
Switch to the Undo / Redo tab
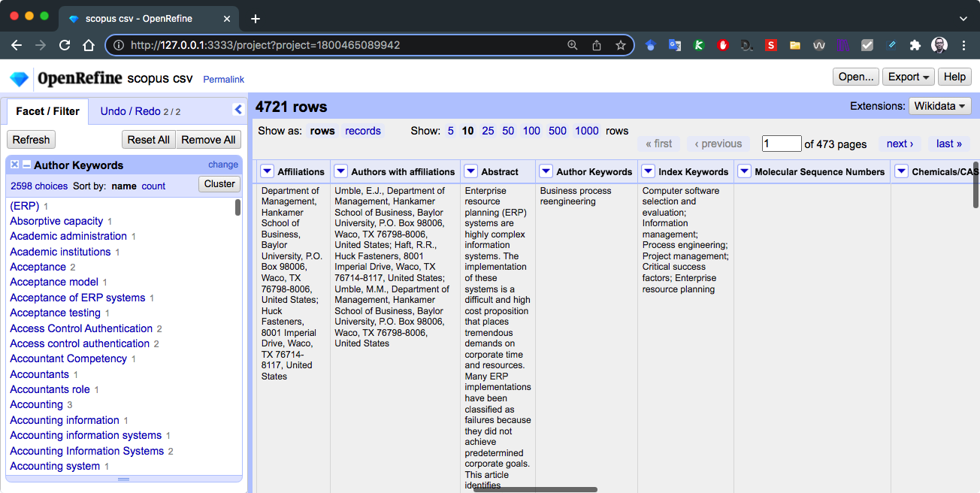pyautogui.click(x=140, y=111)
